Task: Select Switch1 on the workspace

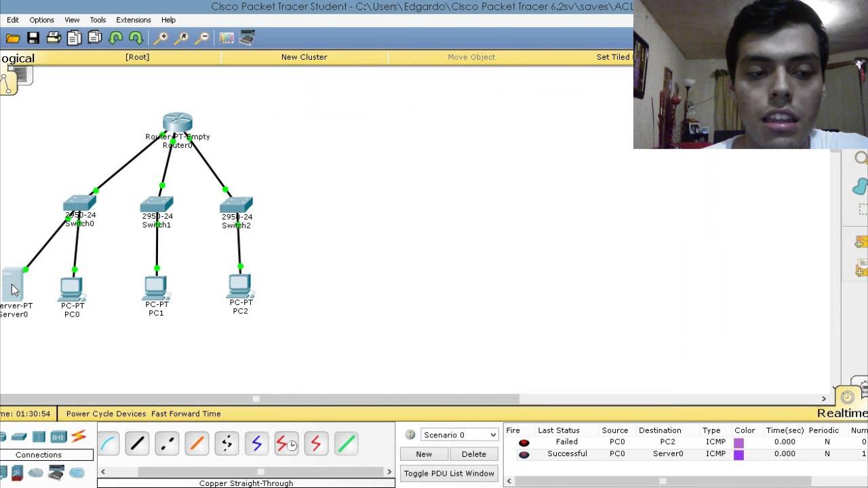Action: (x=157, y=205)
